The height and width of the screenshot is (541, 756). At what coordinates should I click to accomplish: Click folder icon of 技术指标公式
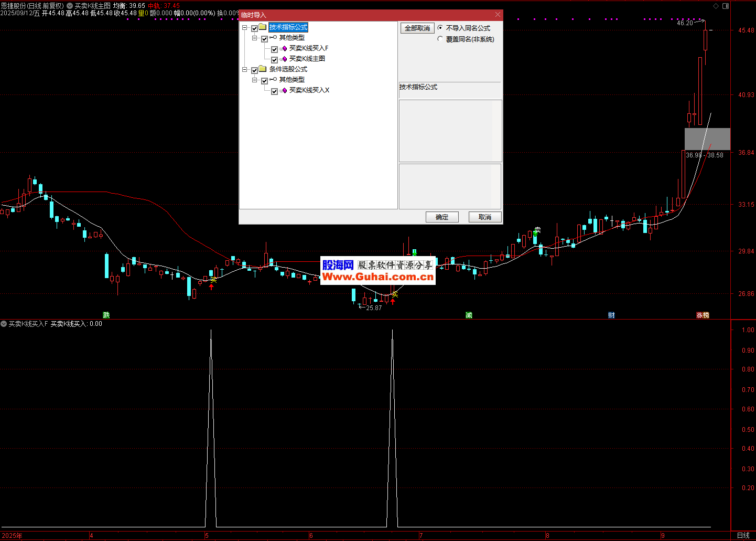click(263, 27)
